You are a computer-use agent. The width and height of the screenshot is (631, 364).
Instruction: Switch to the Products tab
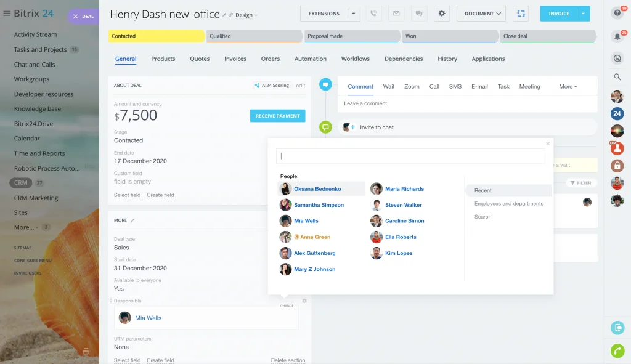pos(163,59)
